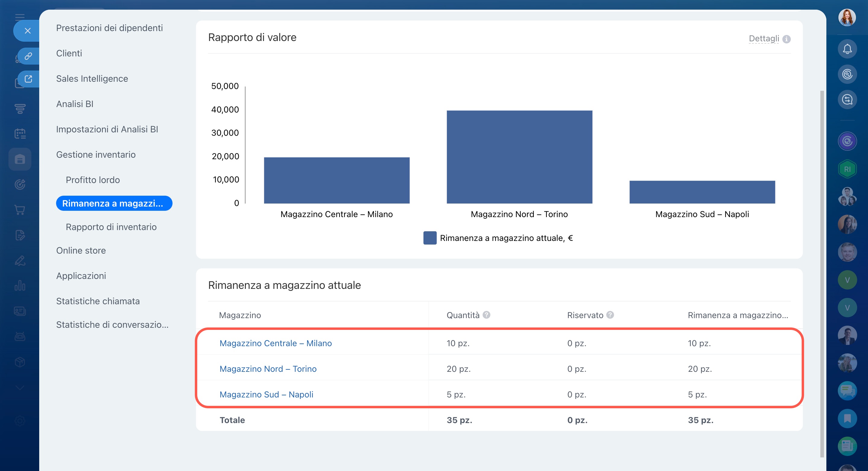This screenshot has height=471, width=868.
Task: Click the Riservato help question icon
Action: 610,315
